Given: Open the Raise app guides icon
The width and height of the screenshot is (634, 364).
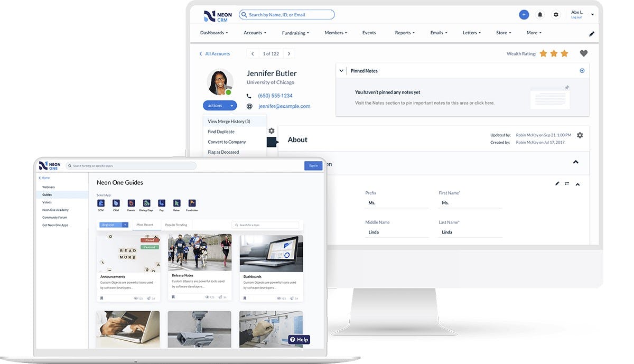Looking at the screenshot, I should (x=176, y=203).
